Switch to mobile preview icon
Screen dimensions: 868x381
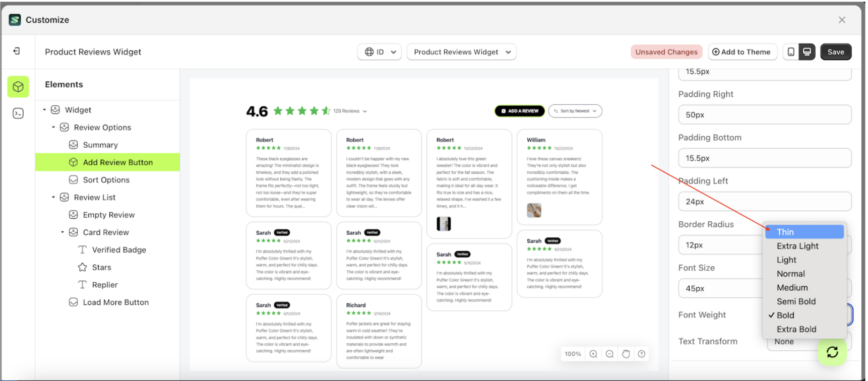[x=791, y=52]
